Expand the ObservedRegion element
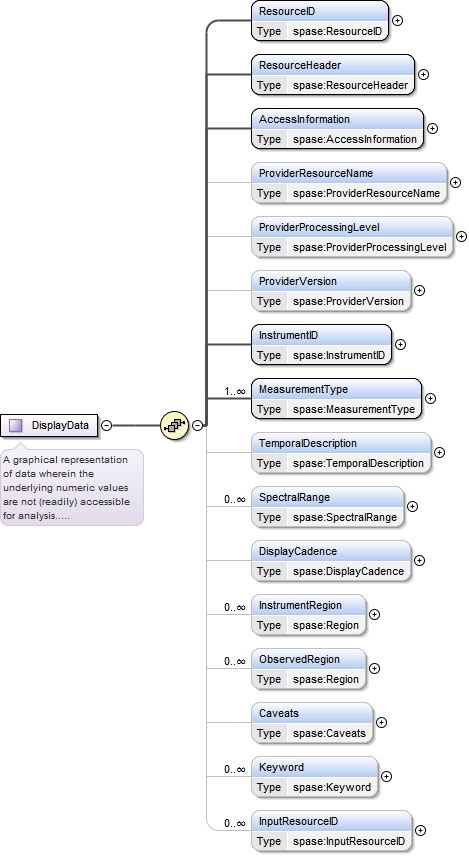 click(x=375, y=669)
